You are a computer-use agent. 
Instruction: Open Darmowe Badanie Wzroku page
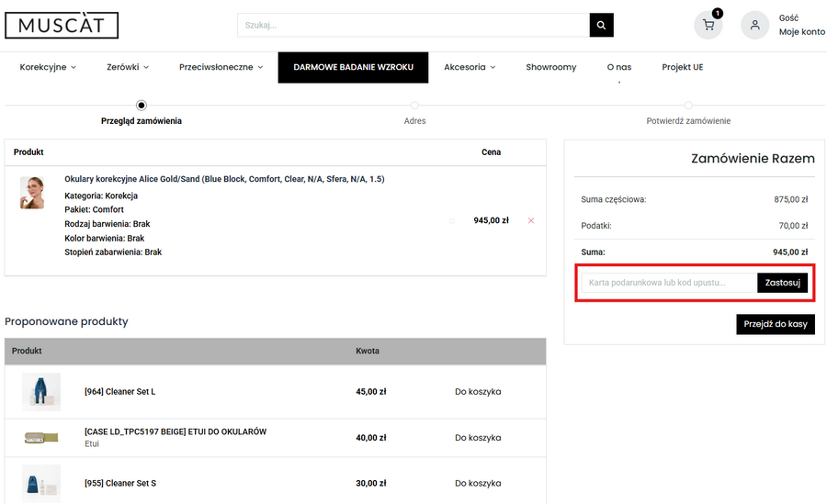coord(353,67)
